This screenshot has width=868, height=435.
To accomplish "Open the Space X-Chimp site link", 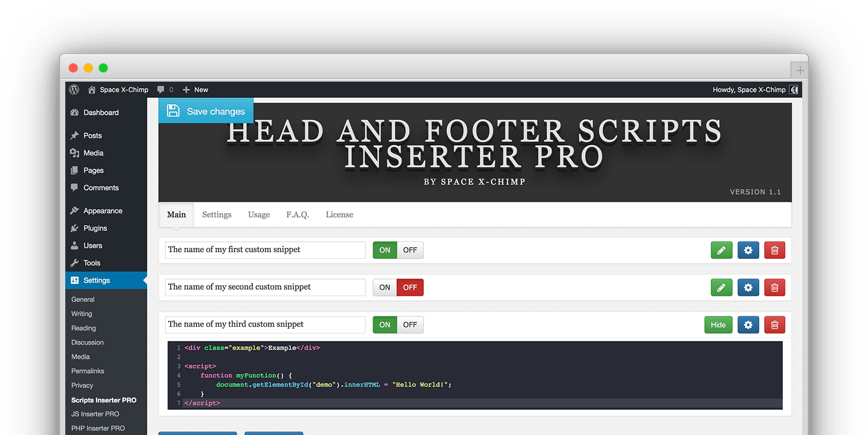I will [x=124, y=90].
